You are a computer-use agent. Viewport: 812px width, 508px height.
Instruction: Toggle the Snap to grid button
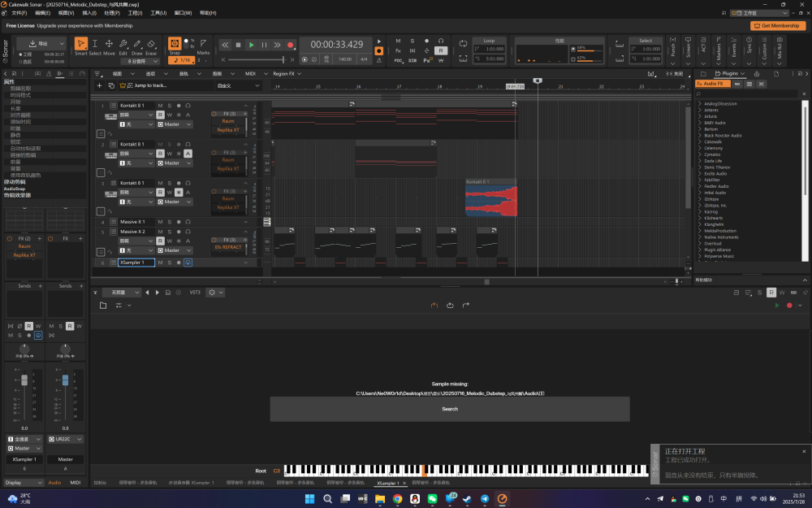175,44
